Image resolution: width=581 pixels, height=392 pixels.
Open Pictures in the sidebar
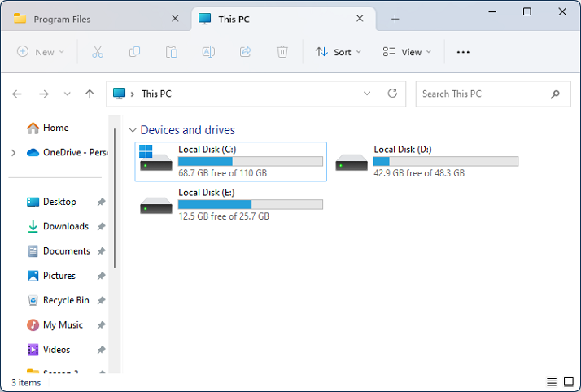click(51, 276)
